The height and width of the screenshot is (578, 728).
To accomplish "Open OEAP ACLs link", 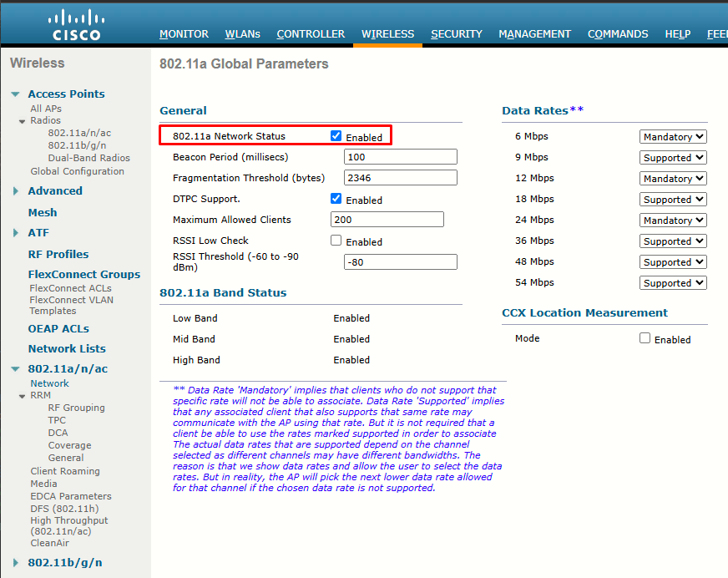I will 58,328.
